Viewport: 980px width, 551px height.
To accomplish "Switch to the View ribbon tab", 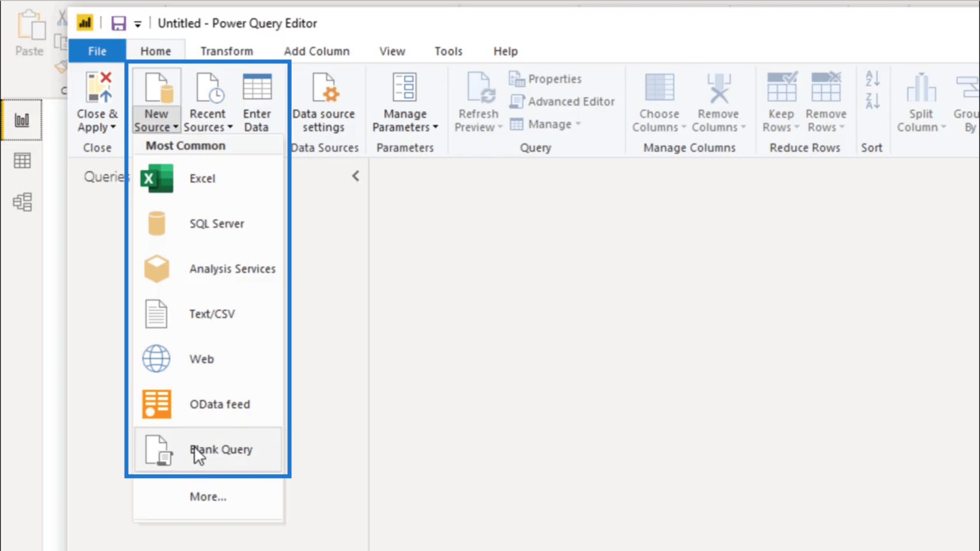I will pos(392,51).
